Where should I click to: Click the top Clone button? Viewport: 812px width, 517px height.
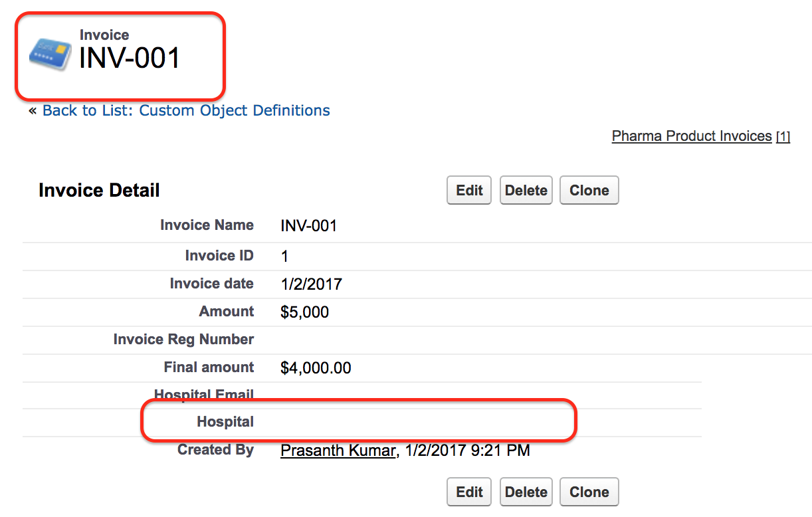click(589, 190)
